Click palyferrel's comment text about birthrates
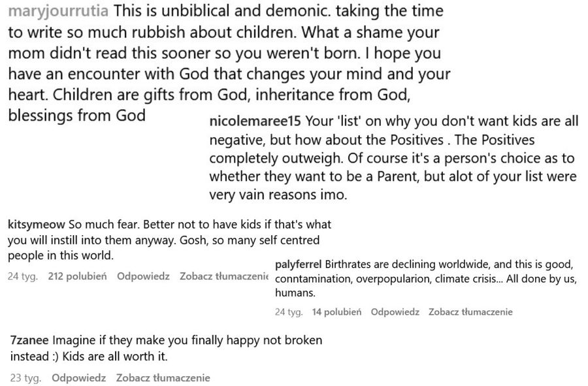 tap(425, 278)
